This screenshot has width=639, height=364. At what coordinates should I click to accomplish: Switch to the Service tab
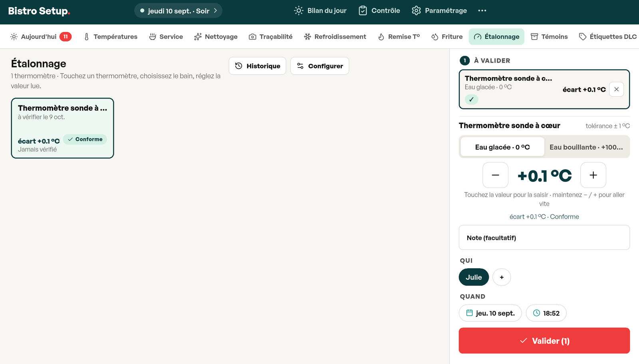click(166, 37)
